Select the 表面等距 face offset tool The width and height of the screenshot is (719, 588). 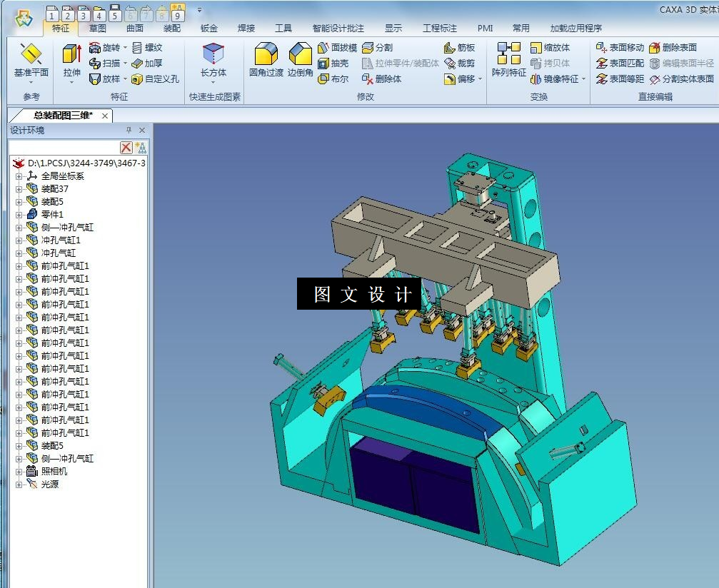pyautogui.click(x=620, y=78)
